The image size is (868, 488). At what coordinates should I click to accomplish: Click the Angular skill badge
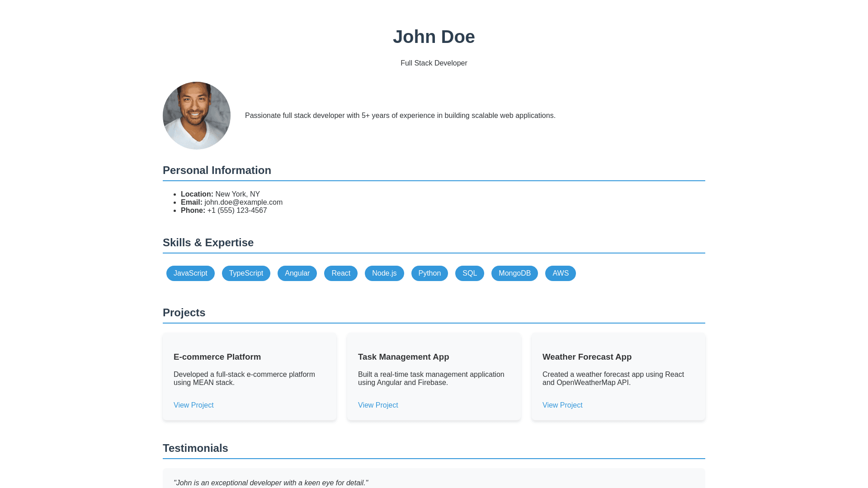click(297, 273)
